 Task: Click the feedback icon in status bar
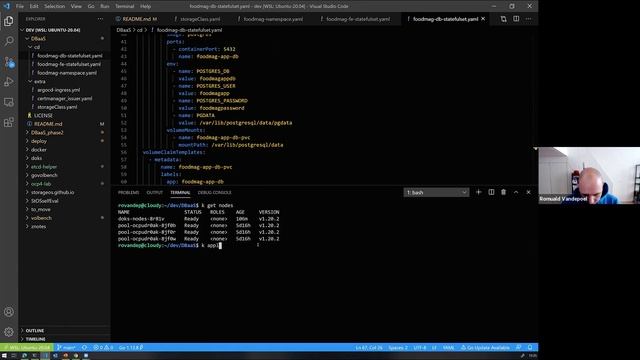coord(518,348)
